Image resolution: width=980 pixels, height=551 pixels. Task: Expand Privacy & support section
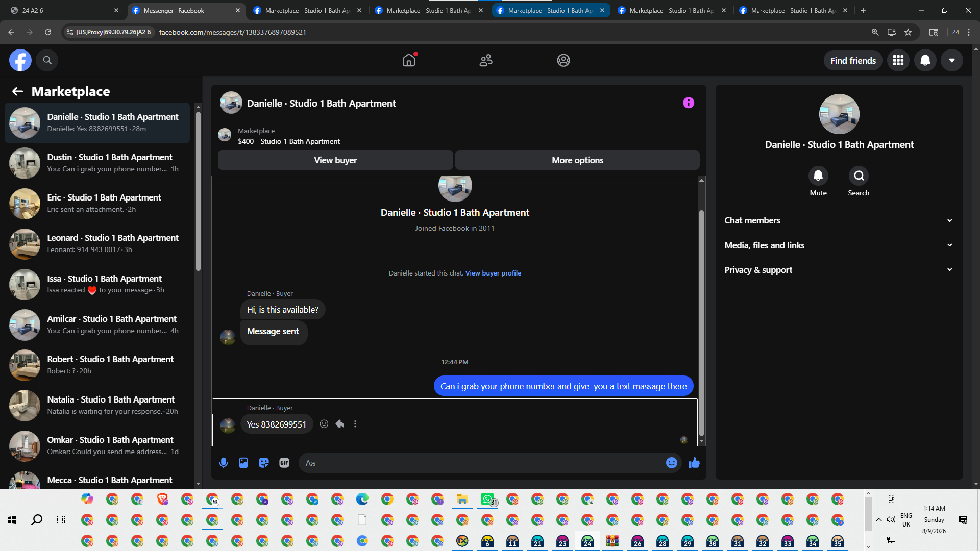(x=839, y=270)
